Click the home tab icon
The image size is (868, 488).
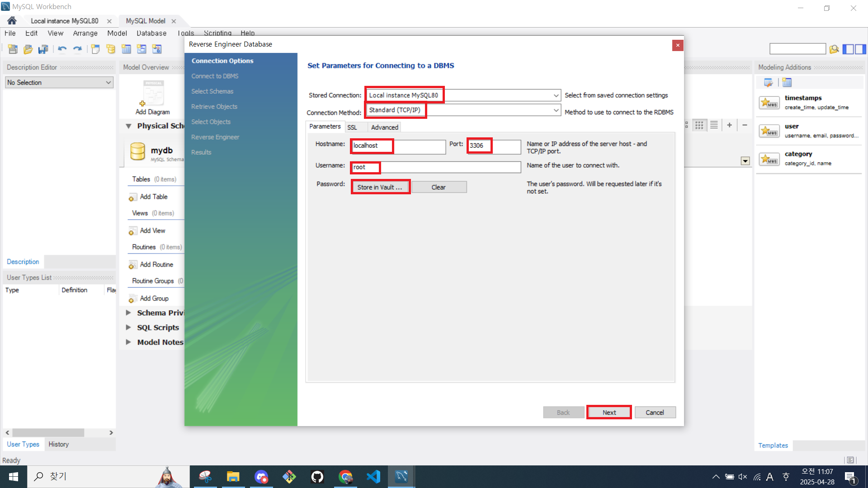(x=12, y=21)
